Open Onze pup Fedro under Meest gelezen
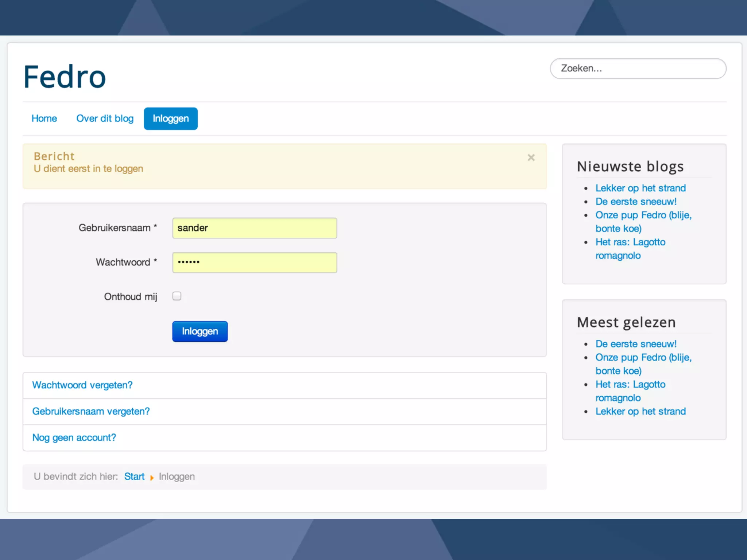This screenshot has width=747, height=560. click(643, 357)
